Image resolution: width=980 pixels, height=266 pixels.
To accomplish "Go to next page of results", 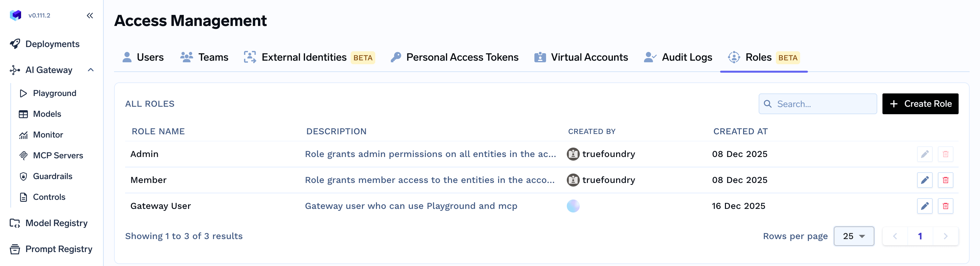I will (x=945, y=236).
